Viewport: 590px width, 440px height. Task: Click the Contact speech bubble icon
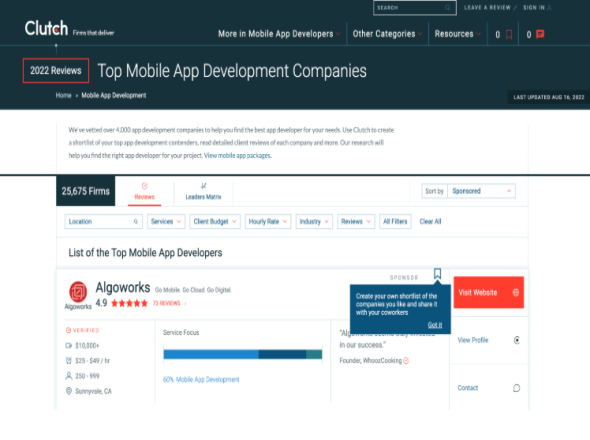coord(517,388)
